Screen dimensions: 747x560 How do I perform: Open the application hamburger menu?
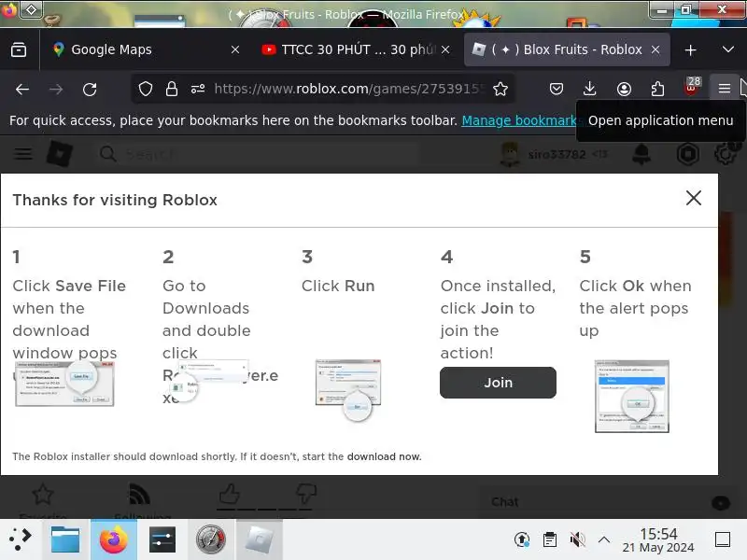725,89
